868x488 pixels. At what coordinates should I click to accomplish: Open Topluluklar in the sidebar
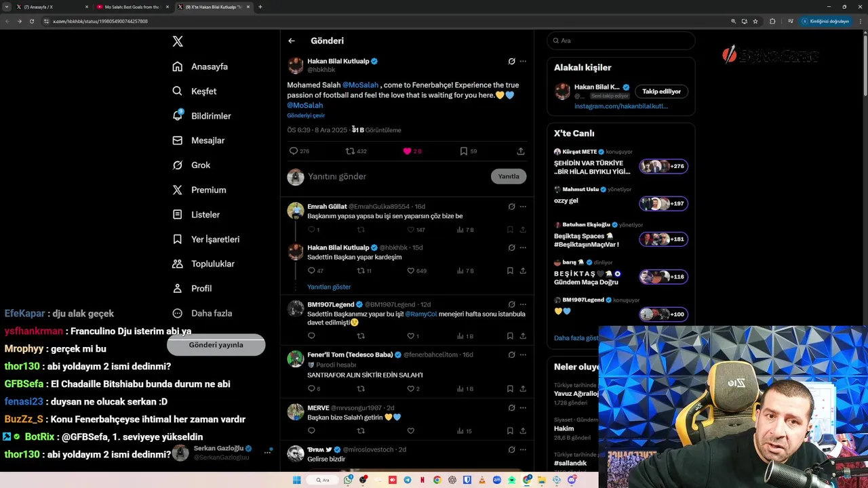pos(203,264)
